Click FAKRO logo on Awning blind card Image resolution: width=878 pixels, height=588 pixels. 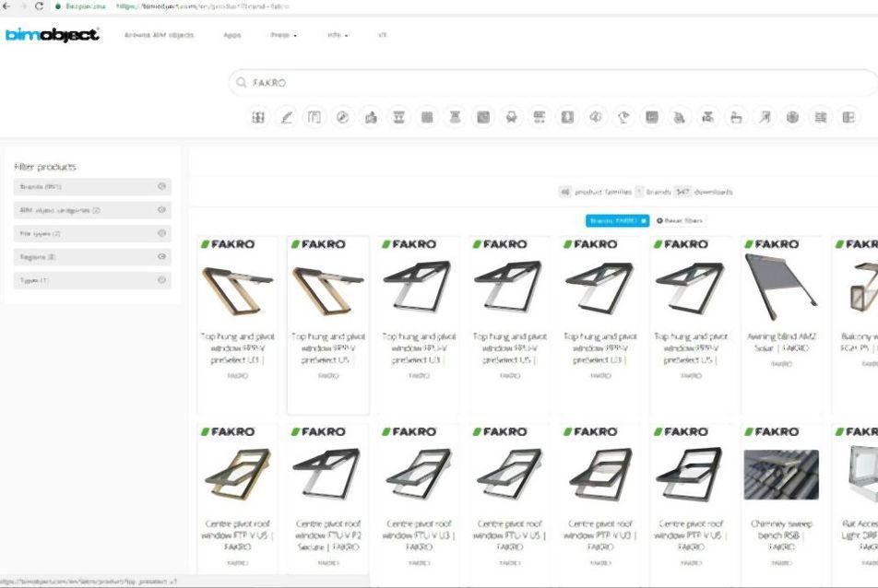pos(772,244)
